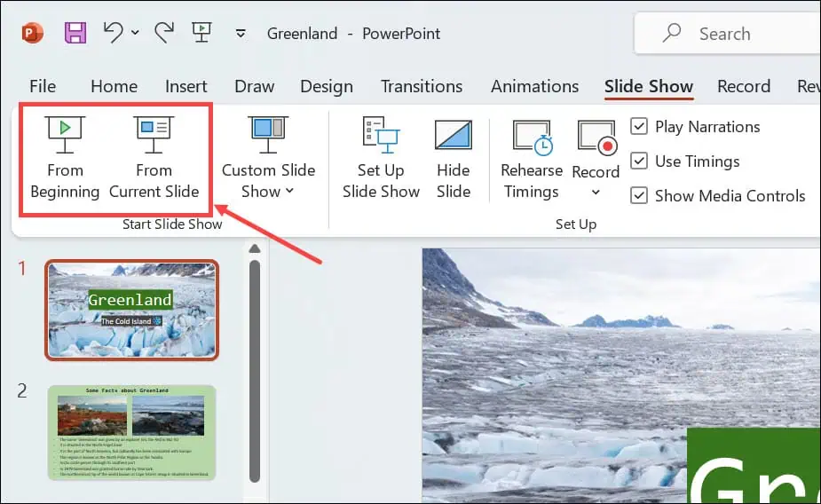Go to the Transitions tab

(422, 86)
